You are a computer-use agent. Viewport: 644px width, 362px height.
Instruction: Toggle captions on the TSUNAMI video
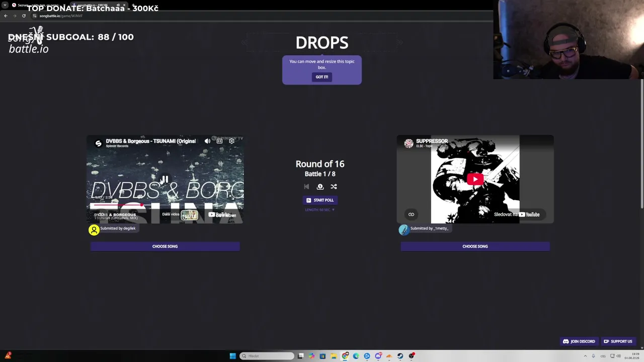coord(219,141)
